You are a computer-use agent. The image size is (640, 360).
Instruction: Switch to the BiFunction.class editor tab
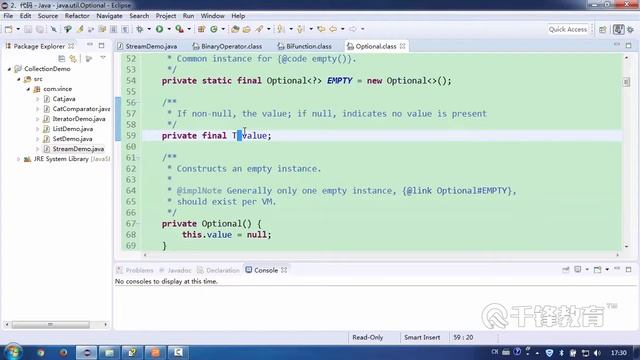point(304,46)
